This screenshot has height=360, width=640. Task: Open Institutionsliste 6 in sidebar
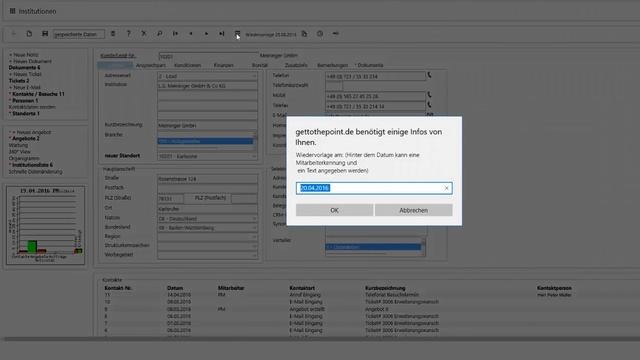(x=32, y=165)
